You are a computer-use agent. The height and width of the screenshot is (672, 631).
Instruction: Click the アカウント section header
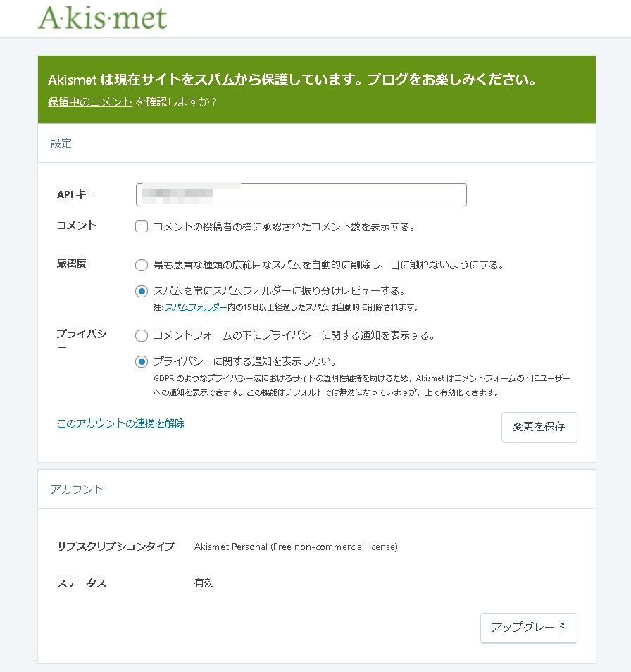coord(77,489)
